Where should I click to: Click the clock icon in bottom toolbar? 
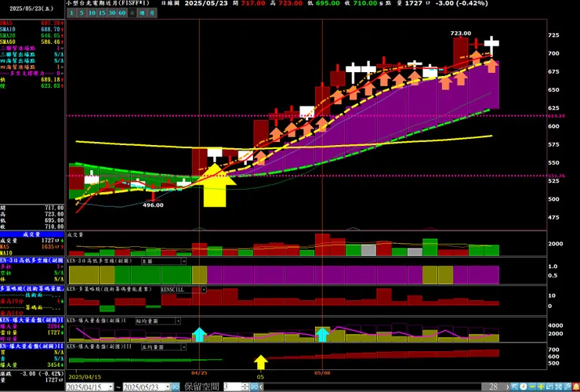(x=524, y=387)
